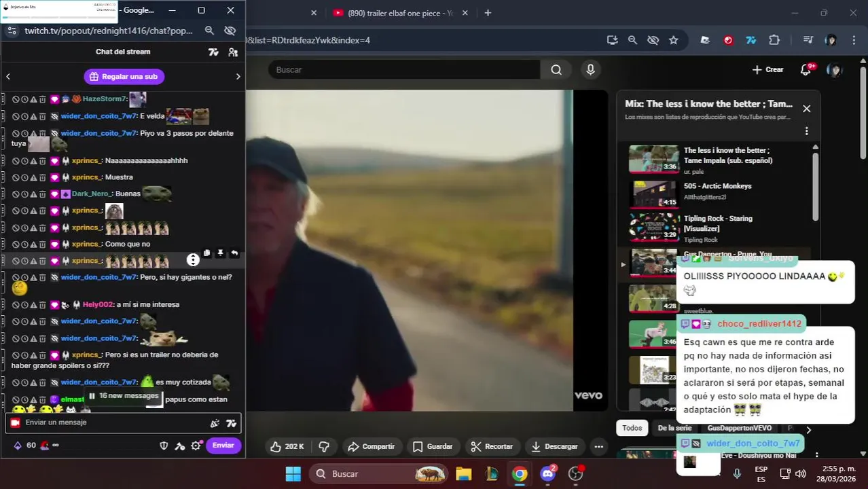Open channel points balance 60
Image resolution: width=868 pixels, height=489 pixels.
24,446
